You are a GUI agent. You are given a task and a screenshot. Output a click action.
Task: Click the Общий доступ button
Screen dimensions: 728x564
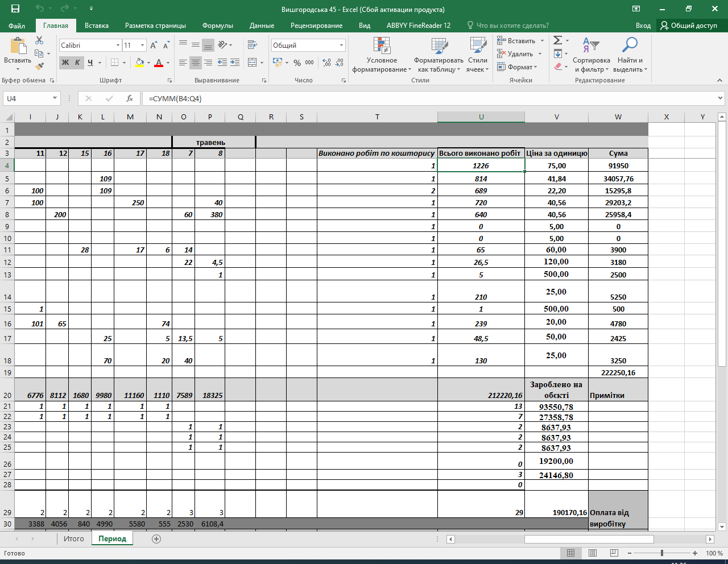point(689,25)
